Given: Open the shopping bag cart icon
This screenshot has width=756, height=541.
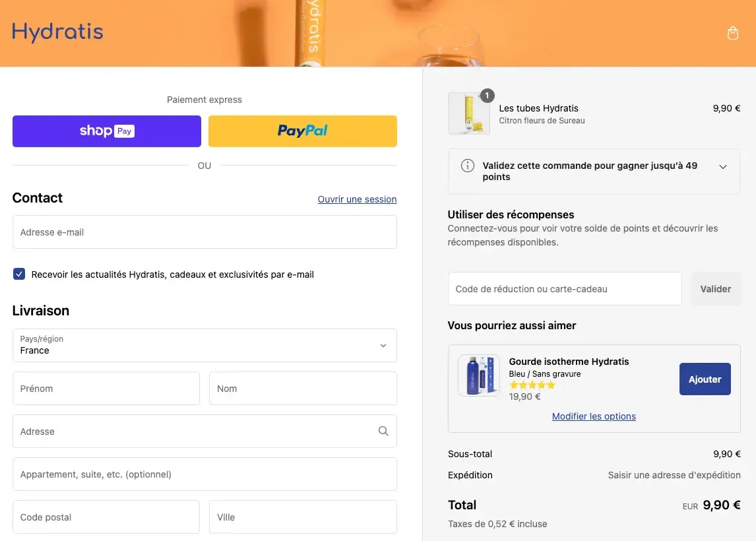Looking at the screenshot, I should click(732, 33).
